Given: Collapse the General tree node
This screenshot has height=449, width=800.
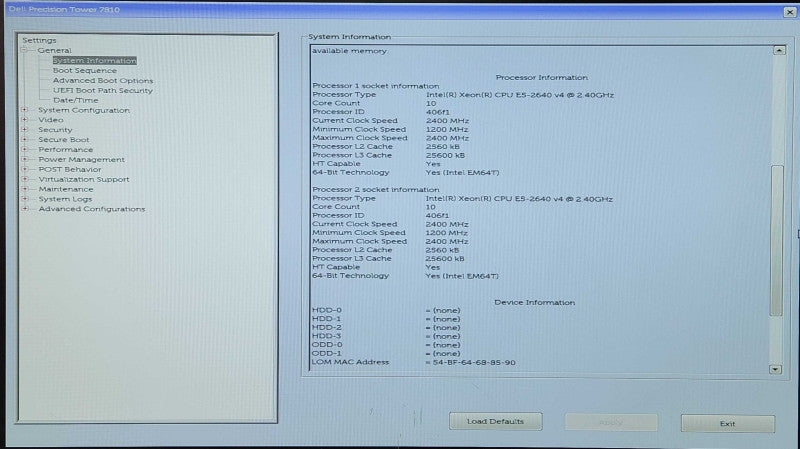Looking at the screenshot, I should pos(24,50).
